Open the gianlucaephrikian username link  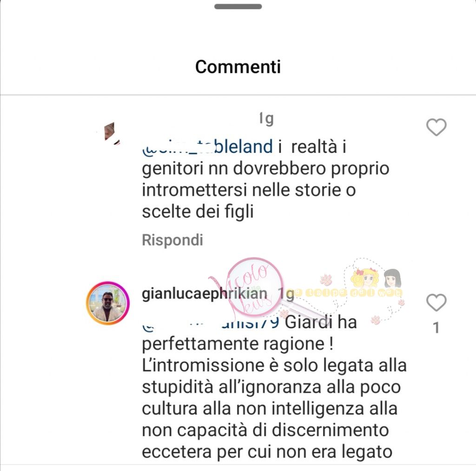[x=205, y=293]
